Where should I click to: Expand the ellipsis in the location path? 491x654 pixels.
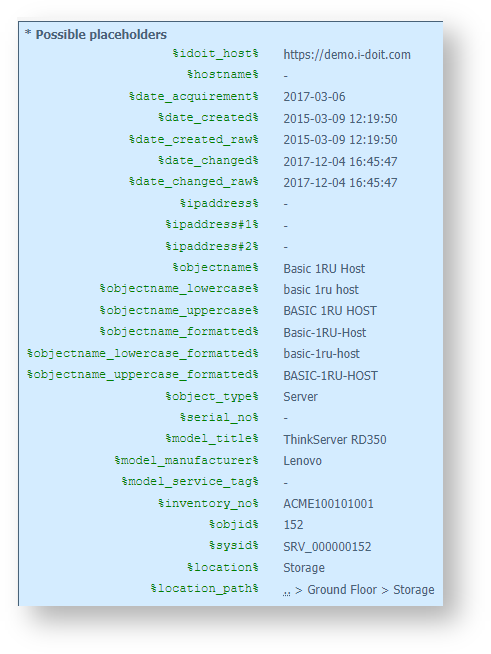[x=287, y=593]
